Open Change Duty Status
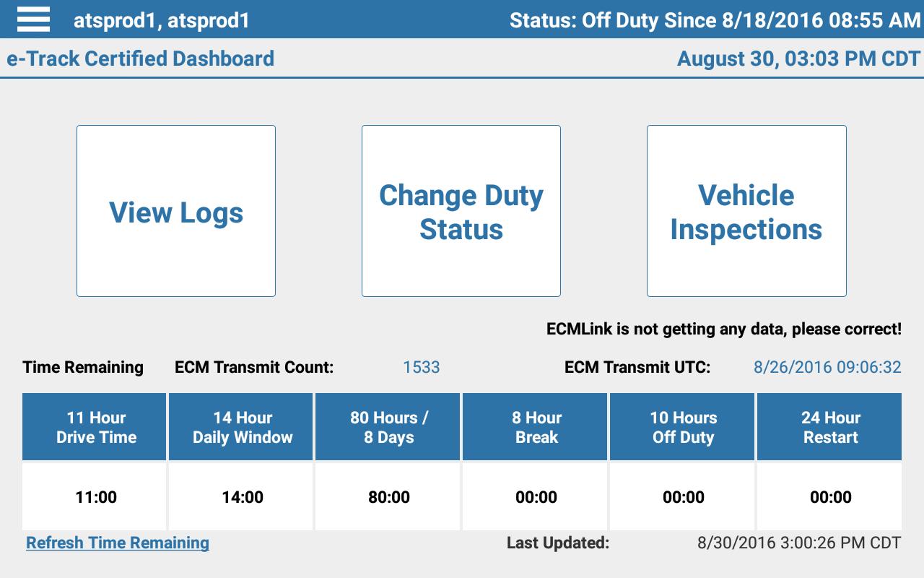 tap(461, 211)
